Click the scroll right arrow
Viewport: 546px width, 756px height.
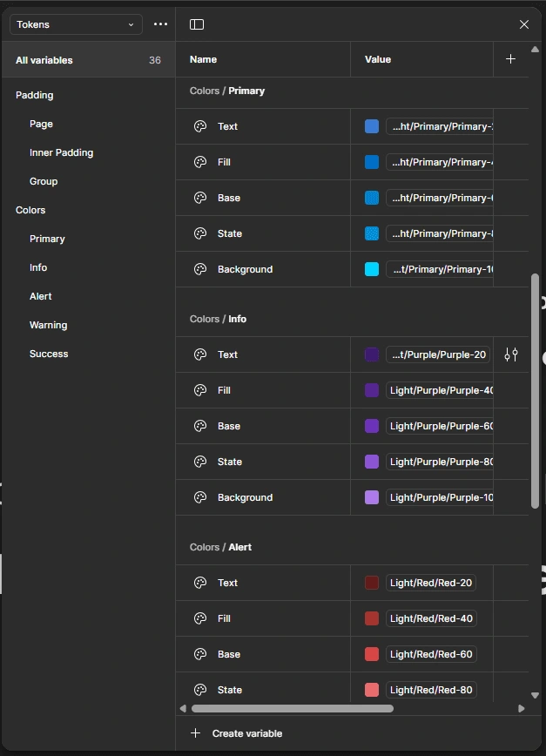(521, 708)
